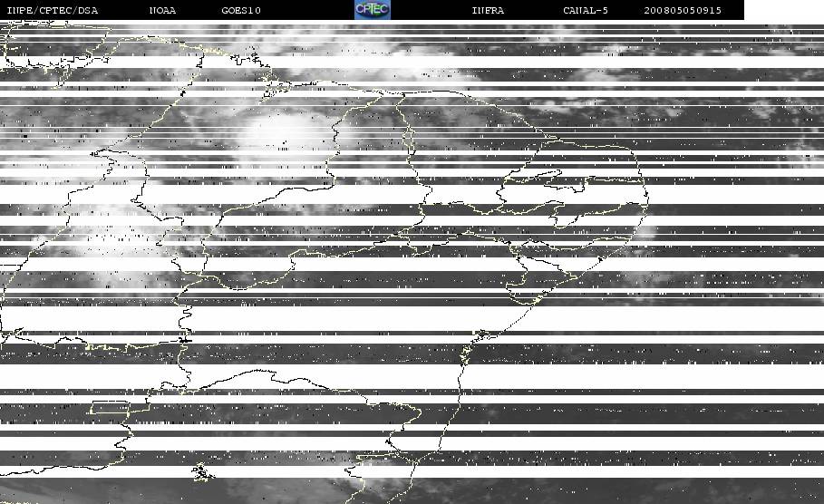The image size is (824, 504).
Task: Click the small island outline at bottom left
Action: 202,472
